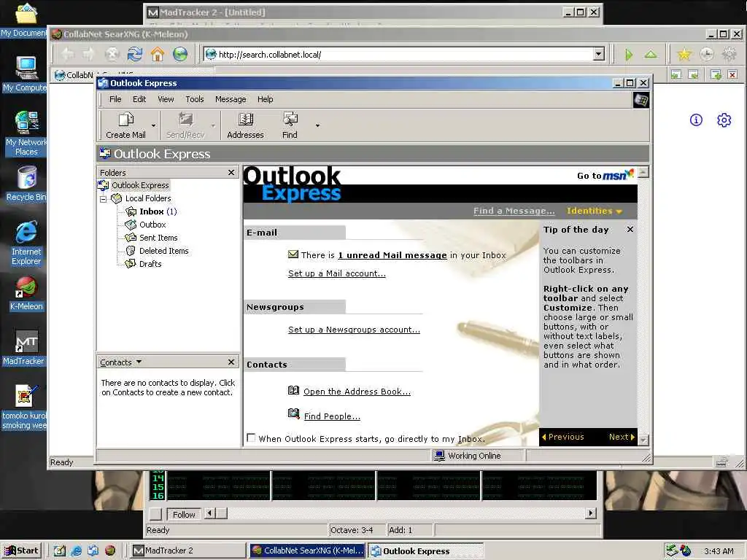Show the Previous tip
747x560 pixels.
[563, 437]
